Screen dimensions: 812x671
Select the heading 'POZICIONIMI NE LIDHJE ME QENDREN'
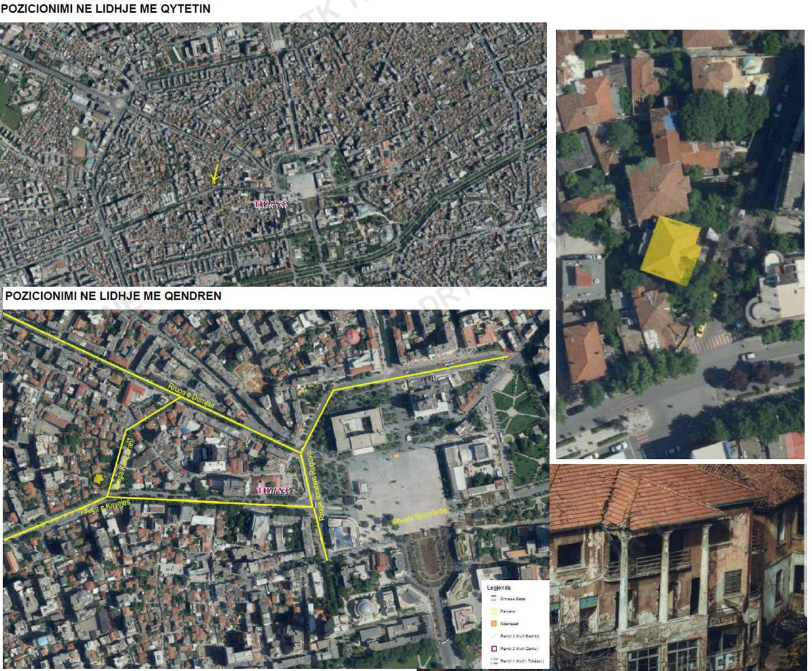pyautogui.click(x=113, y=296)
